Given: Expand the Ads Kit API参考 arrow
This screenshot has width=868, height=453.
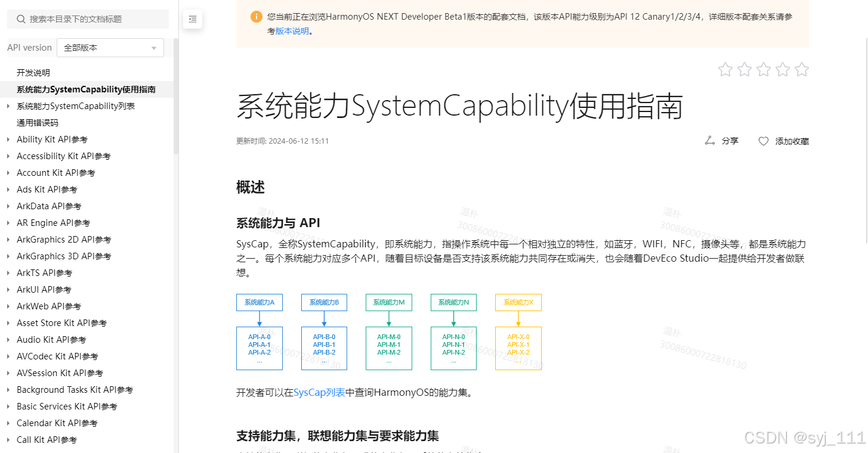Looking at the screenshot, I should click(8, 190).
